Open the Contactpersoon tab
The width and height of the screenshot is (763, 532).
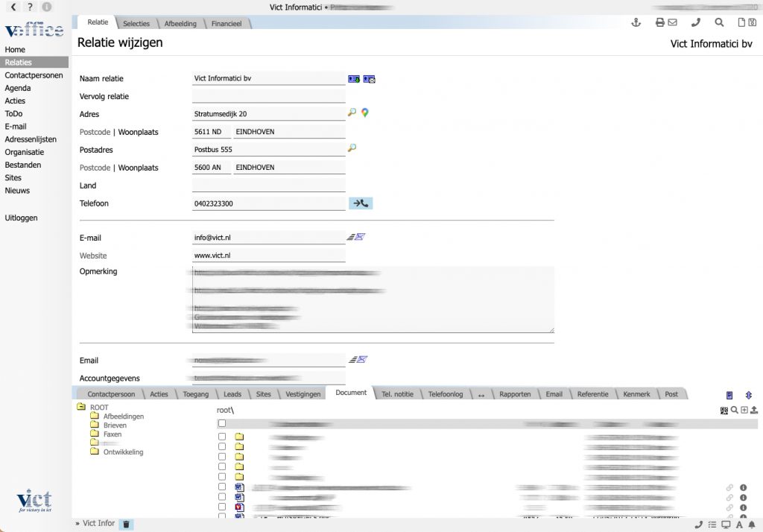[x=112, y=394]
